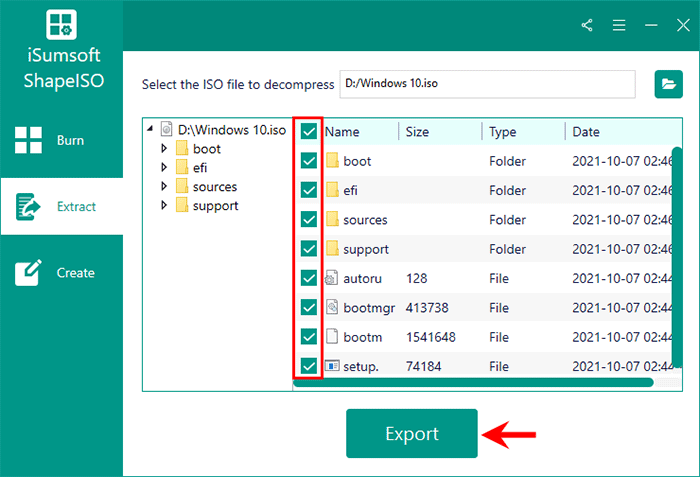The width and height of the screenshot is (700, 477).
Task: Click the size value 1541648
Action: click(x=431, y=337)
